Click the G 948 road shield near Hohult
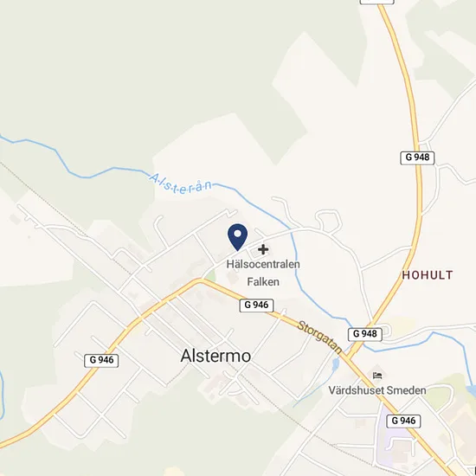476x476 pixels. [417, 158]
